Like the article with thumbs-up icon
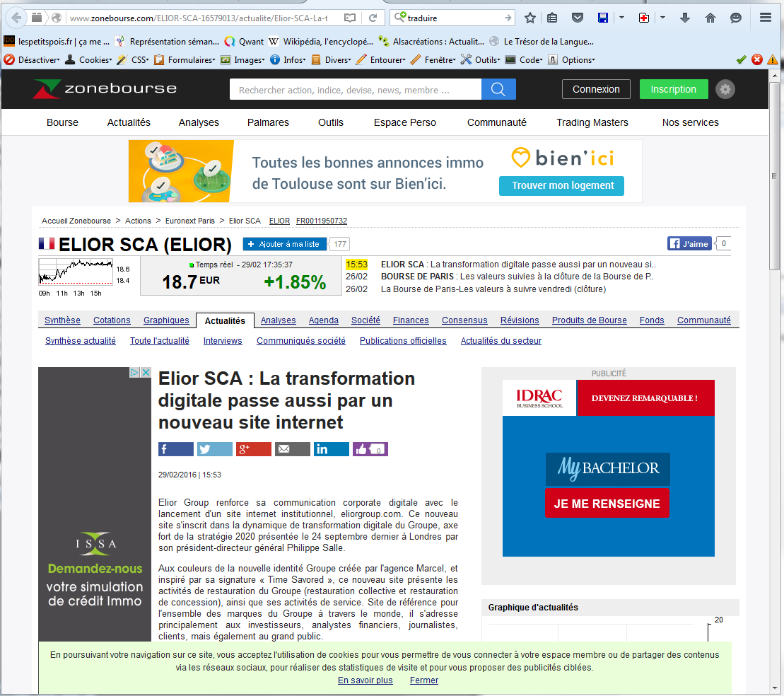 (x=370, y=449)
